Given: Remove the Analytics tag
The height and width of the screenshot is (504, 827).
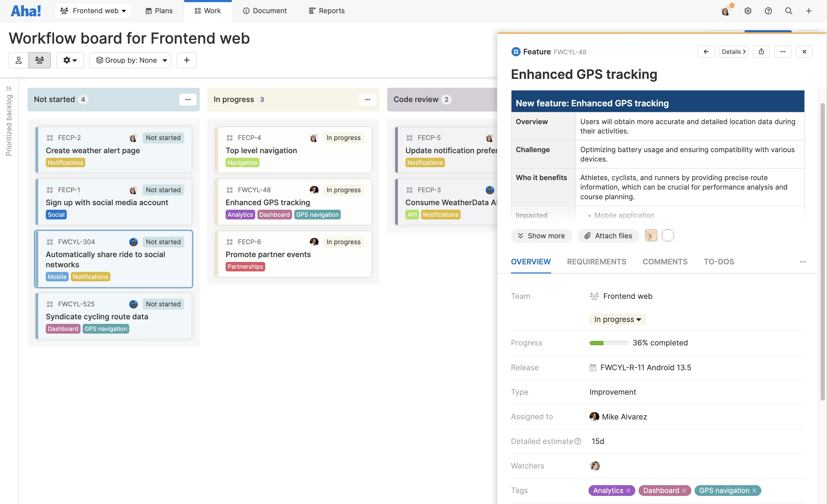Looking at the screenshot, I should point(628,490).
